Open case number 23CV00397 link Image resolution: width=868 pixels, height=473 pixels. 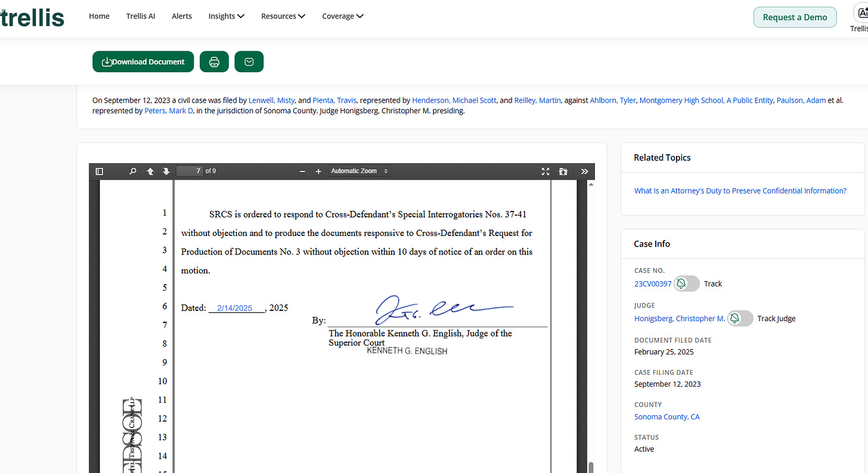coord(653,284)
